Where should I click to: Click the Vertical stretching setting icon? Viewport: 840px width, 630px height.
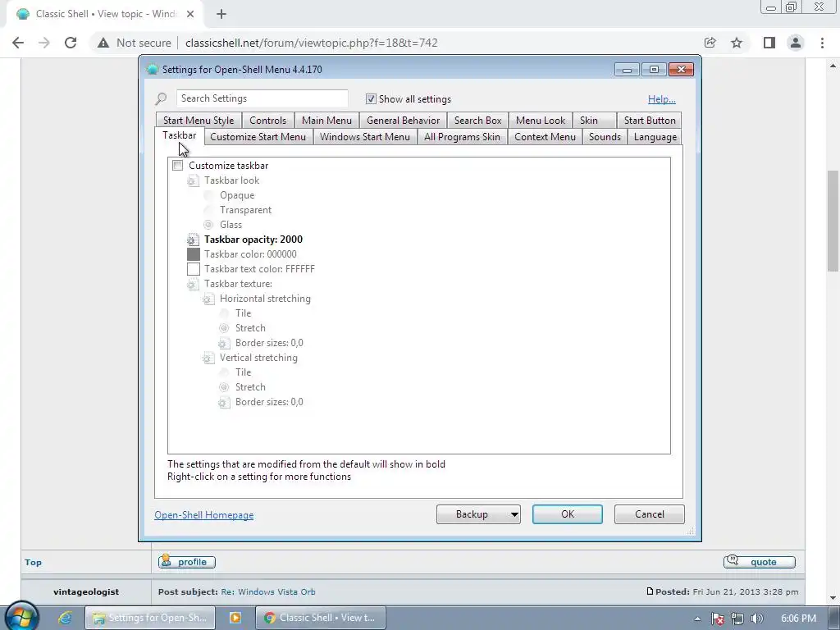(208, 358)
